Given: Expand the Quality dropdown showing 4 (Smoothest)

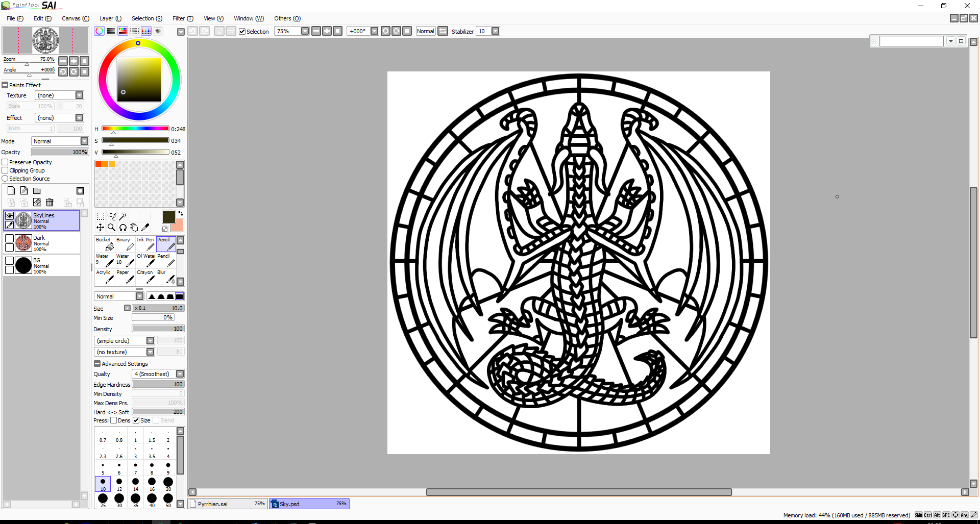Looking at the screenshot, I should tap(180, 374).
